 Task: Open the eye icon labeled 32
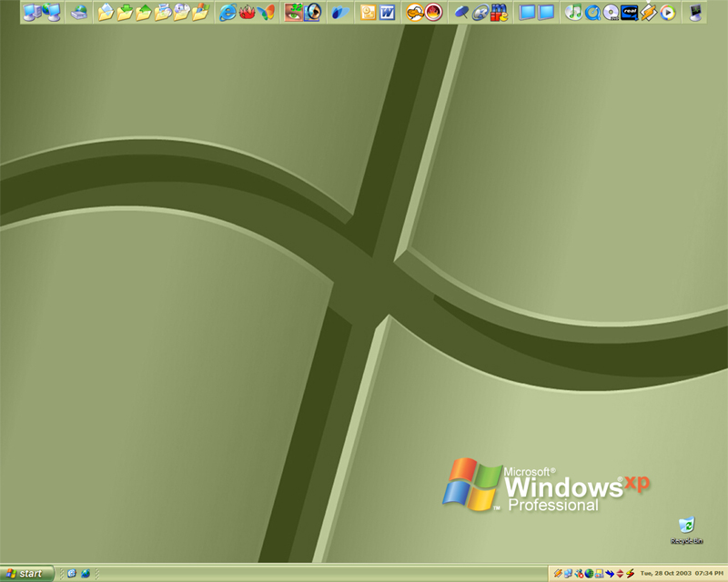pyautogui.click(x=293, y=12)
